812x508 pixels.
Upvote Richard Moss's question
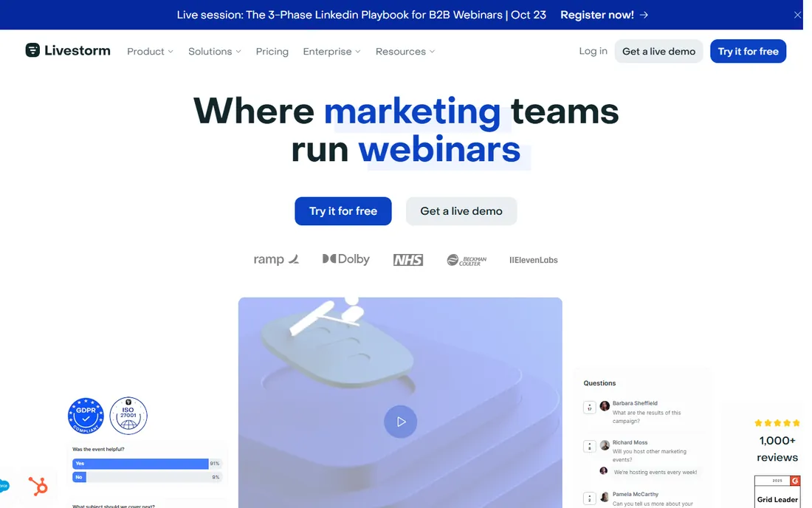[x=589, y=447]
